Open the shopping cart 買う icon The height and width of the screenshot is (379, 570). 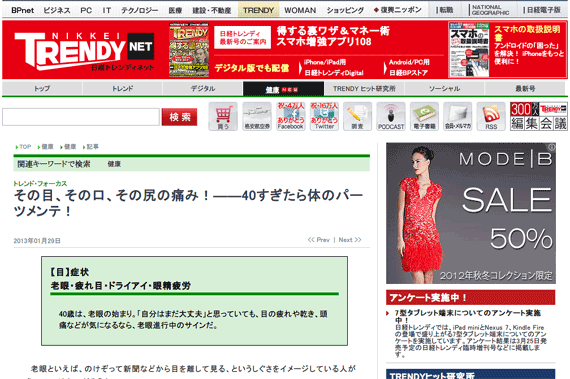[223, 116]
